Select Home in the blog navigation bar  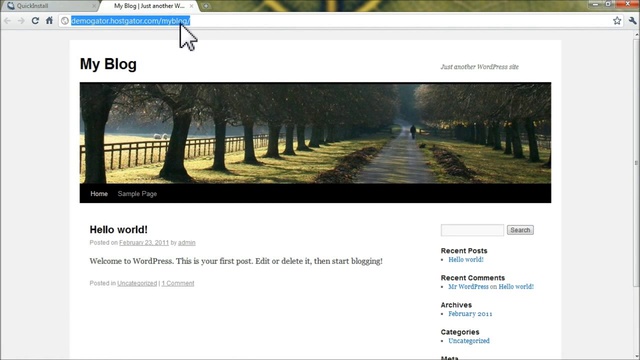[x=99, y=193]
